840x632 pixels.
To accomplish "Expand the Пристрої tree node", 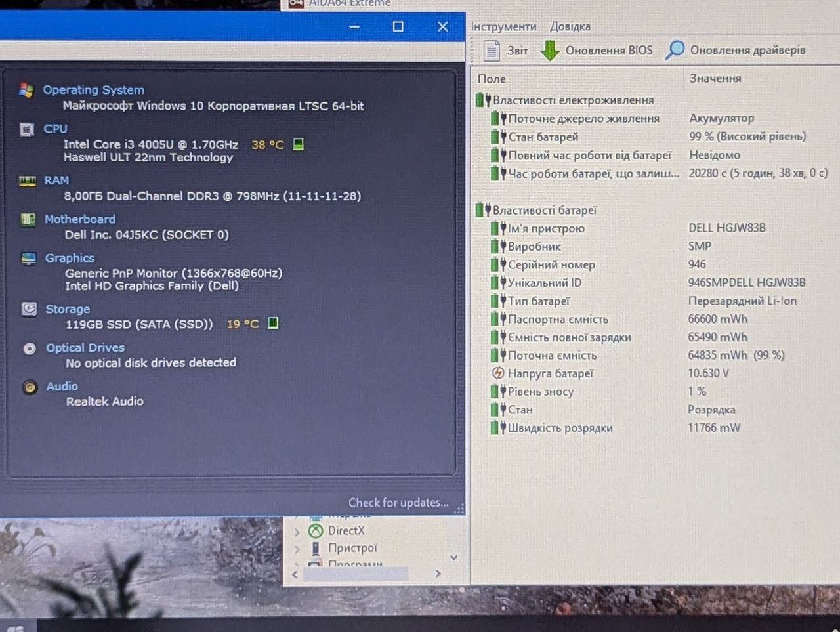I will pos(297,549).
